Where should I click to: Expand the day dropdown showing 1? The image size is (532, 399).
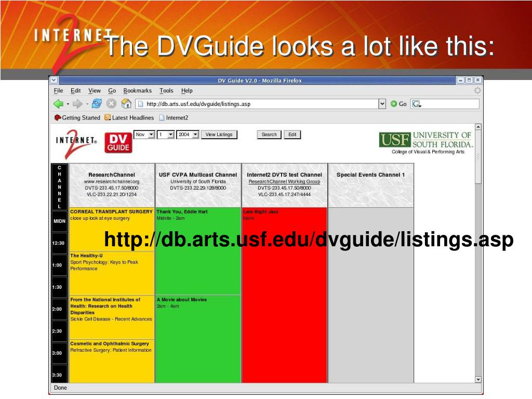171,135
